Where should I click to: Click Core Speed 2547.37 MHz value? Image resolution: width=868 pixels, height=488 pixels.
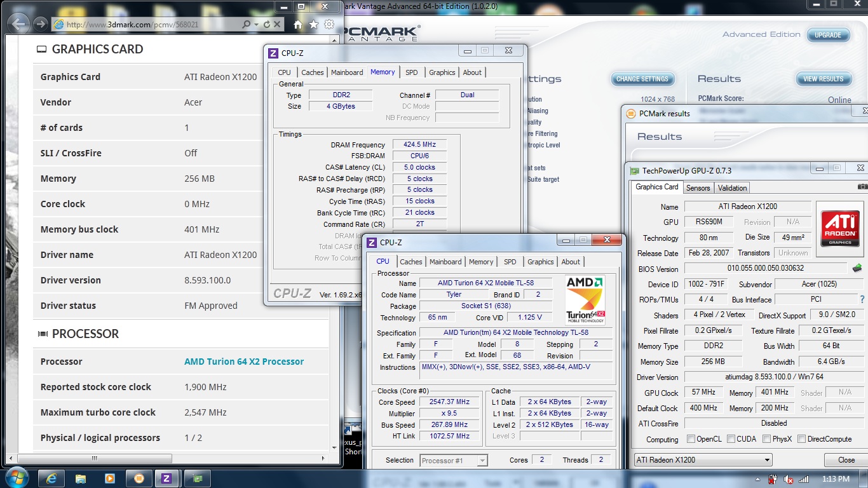(x=451, y=402)
